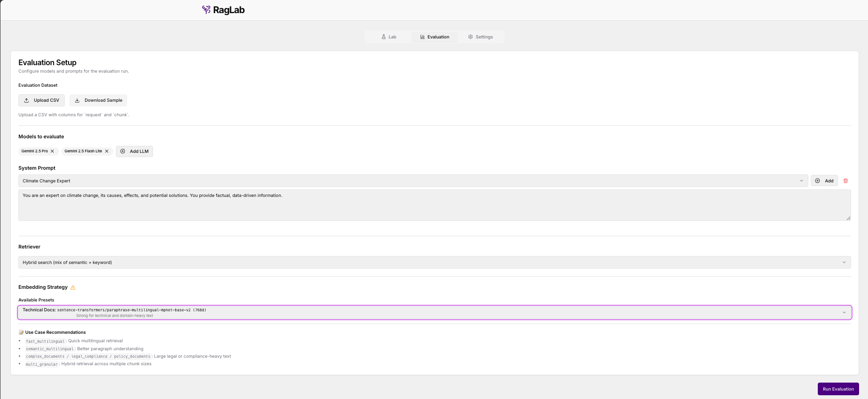Remove the Gemini 2.5 Flash Lite chip
This screenshot has width=868, height=399.
(x=107, y=151)
